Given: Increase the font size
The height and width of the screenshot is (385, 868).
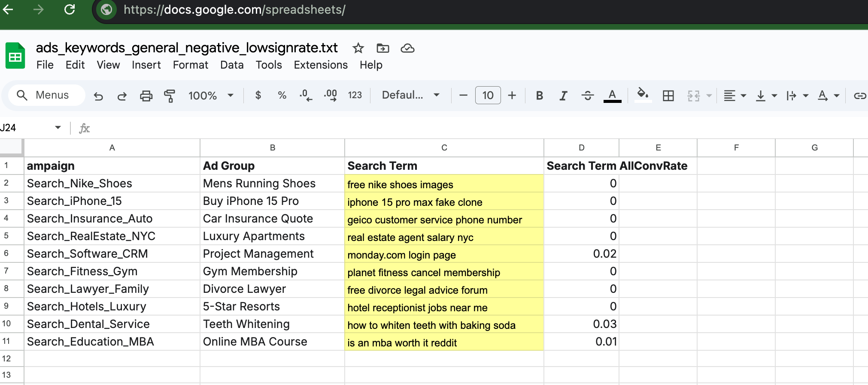Looking at the screenshot, I should [x=512, y=95].
